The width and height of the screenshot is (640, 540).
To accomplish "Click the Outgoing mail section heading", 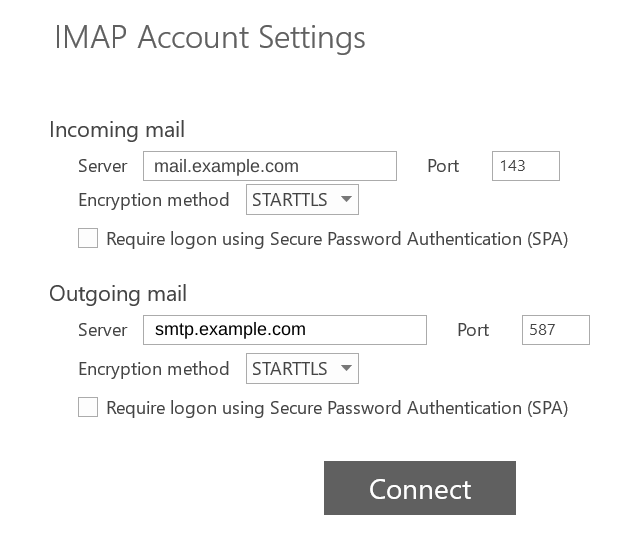I will point(118,294).
